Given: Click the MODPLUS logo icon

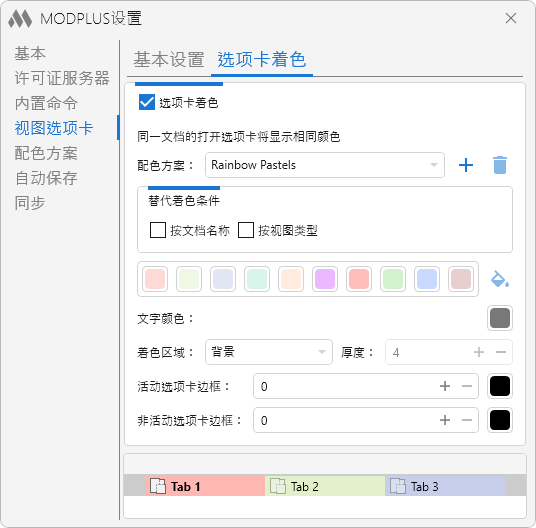Looking at the screenshot, I should (x=20, y=18).
